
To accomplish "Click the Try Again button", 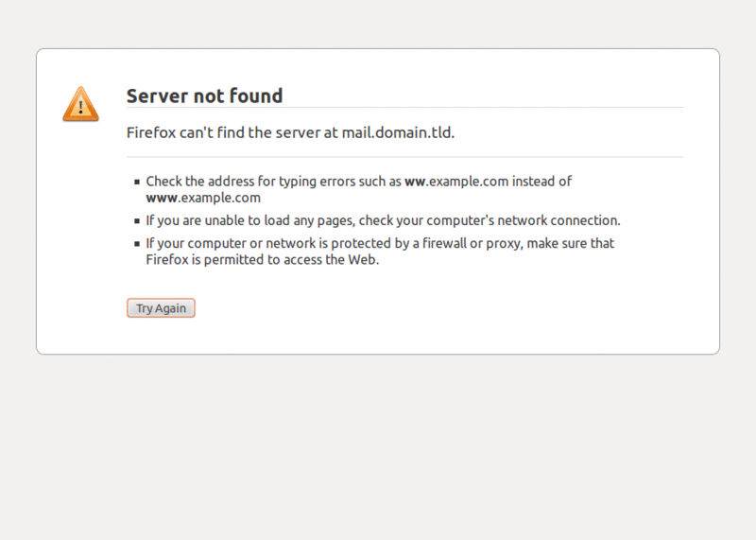I will 161,308.
